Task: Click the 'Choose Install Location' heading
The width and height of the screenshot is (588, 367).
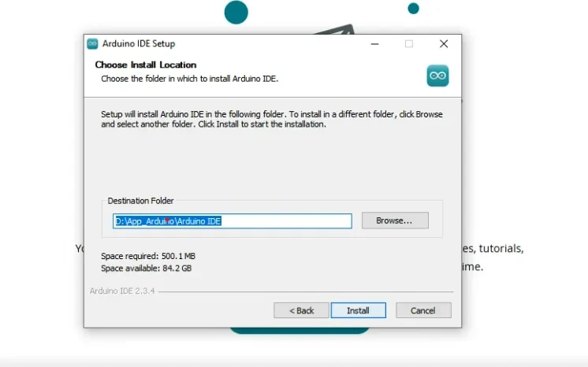Action: (x=146, y=65)
